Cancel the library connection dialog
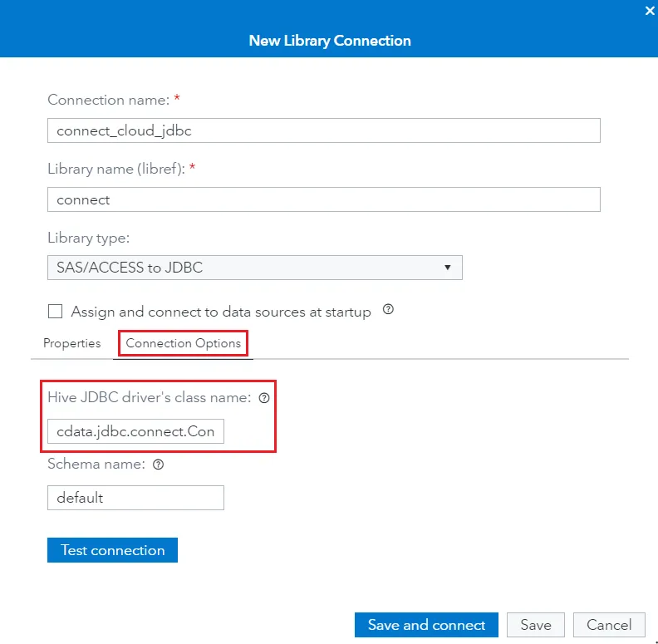Screen dimensions: 658x644 [x=609, y=625]
